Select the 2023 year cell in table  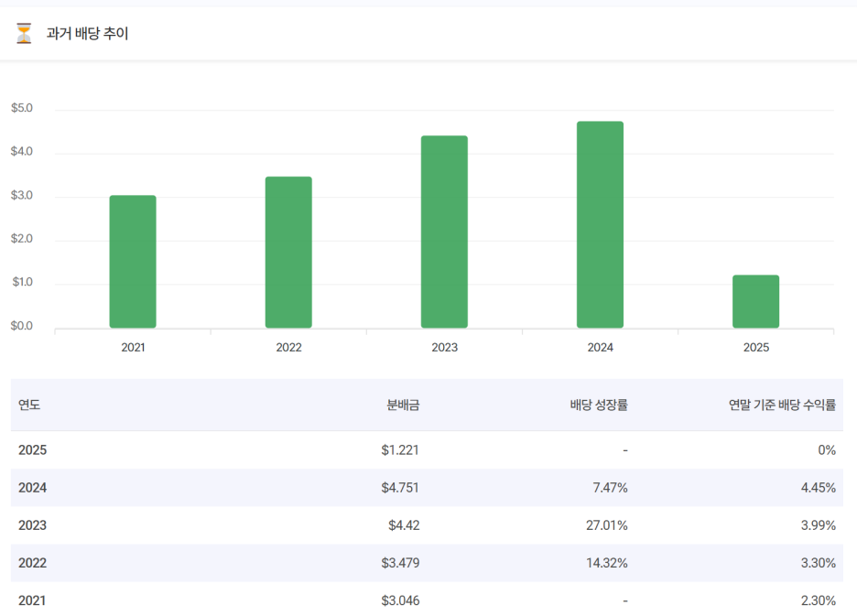(x=32, y=525)
